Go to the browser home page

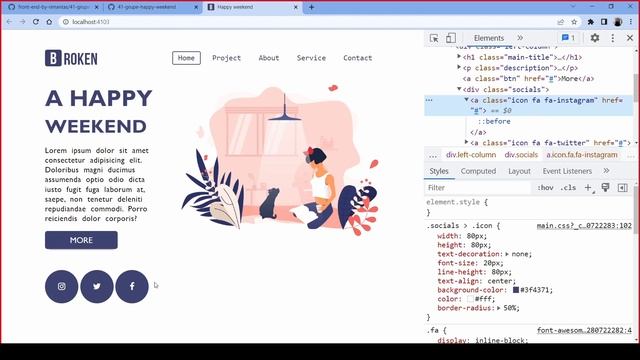coord(49,22)
